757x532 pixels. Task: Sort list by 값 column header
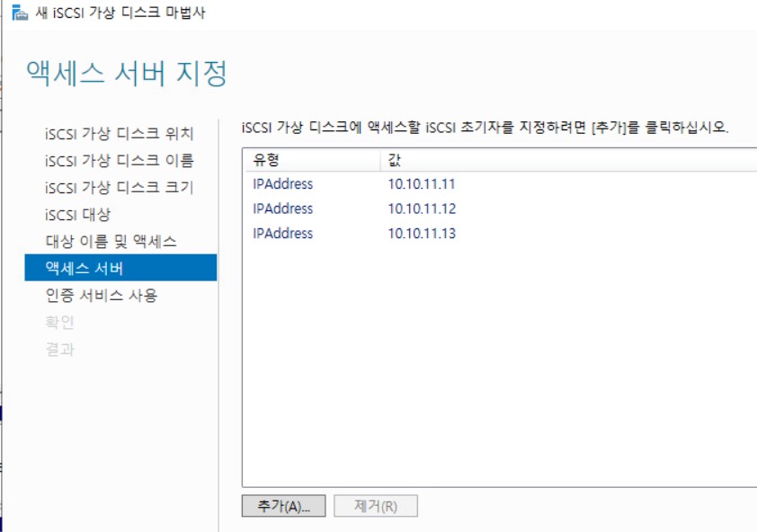(x=569, y=160)
